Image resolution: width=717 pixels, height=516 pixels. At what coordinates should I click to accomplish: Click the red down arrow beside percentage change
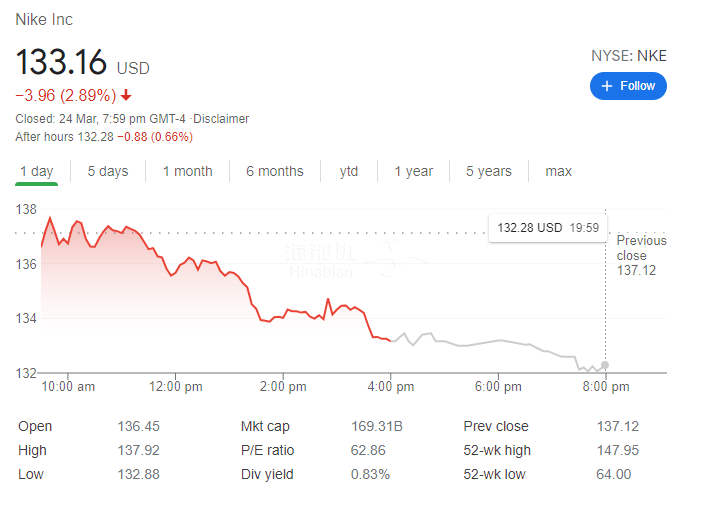pos(126,96)
